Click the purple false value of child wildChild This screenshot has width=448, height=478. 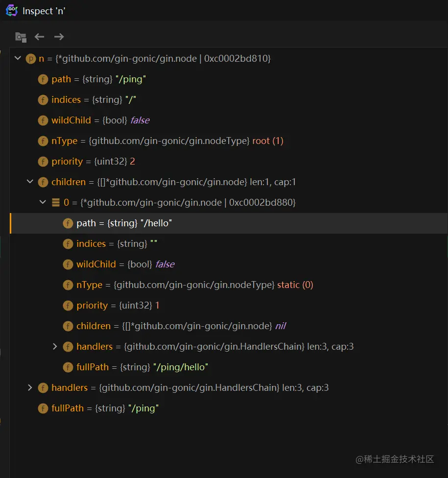tap(165, 264)
